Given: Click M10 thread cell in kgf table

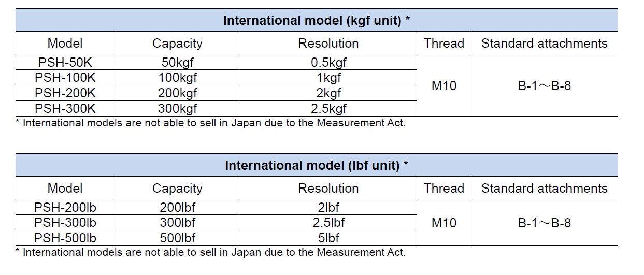Looking at the screenshot, I should tap(444, 85).
